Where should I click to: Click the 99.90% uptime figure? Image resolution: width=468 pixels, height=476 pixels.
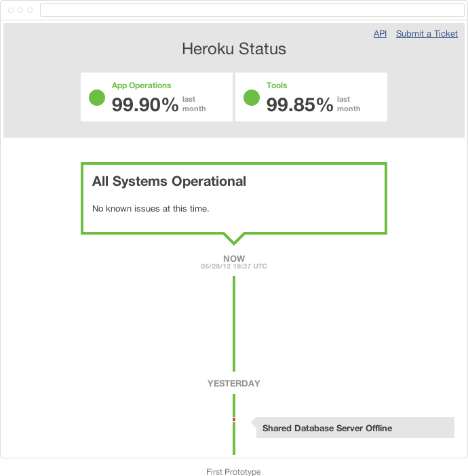(x=145, y=104)
